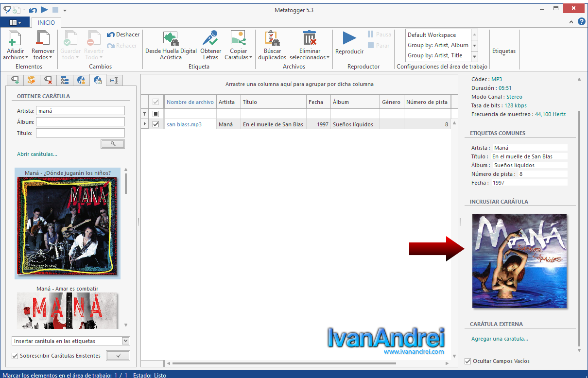Screen dimensions: 588x378
Task: Uncheck the san blass.mp3 row checkbox
Action: point(156,124)
